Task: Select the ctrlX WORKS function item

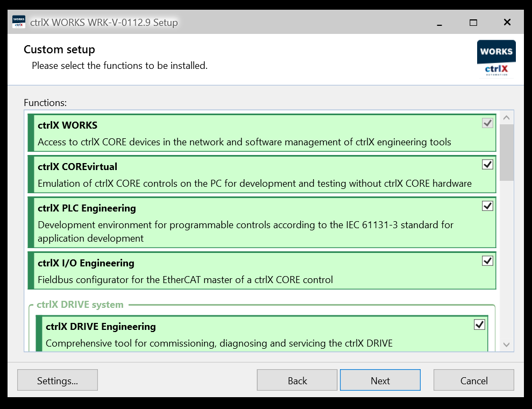Action: 261,133
